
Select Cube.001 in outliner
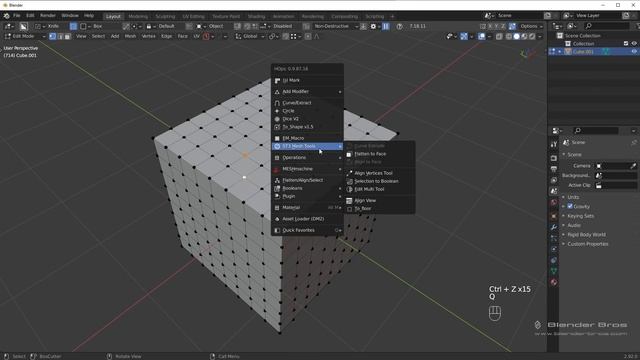point(583,52)
